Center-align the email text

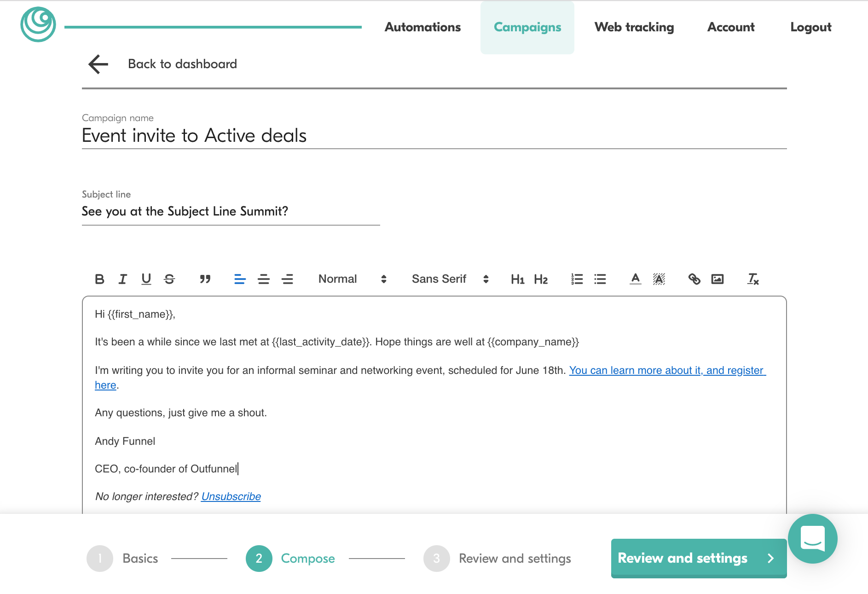[x=264, y=279]
